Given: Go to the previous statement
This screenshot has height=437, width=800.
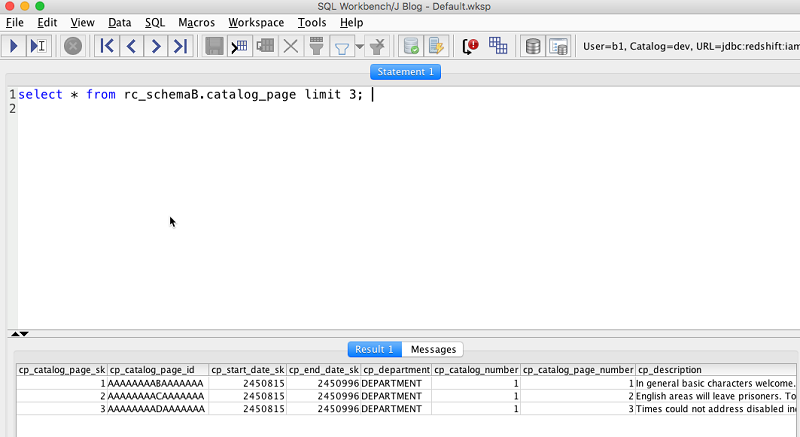Looking at the screenshot, I should point(131,46).
